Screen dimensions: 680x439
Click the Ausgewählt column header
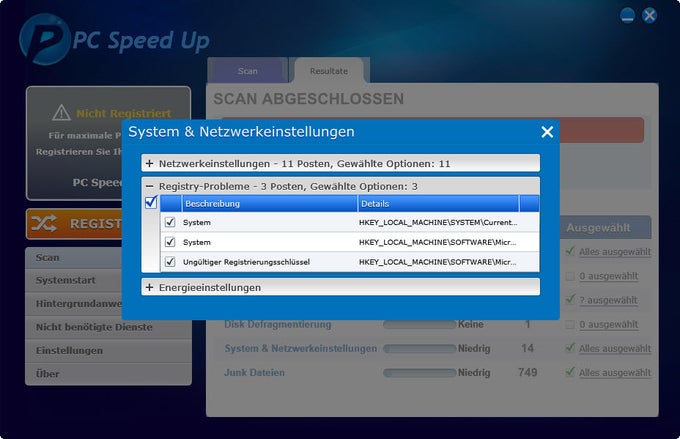point(605,228)
